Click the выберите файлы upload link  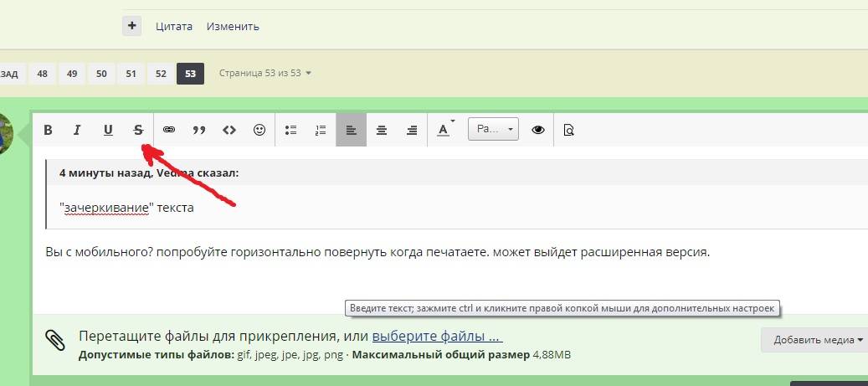pos(437,337)
